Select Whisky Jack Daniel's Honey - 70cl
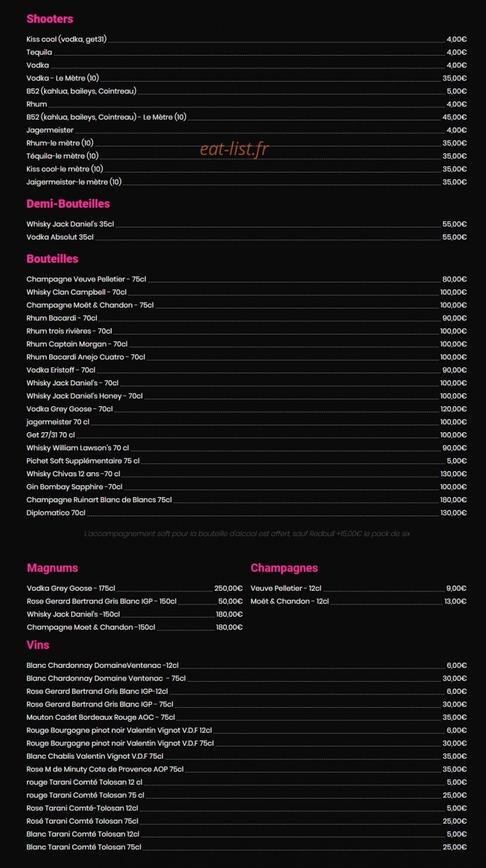 pos(246,396)
